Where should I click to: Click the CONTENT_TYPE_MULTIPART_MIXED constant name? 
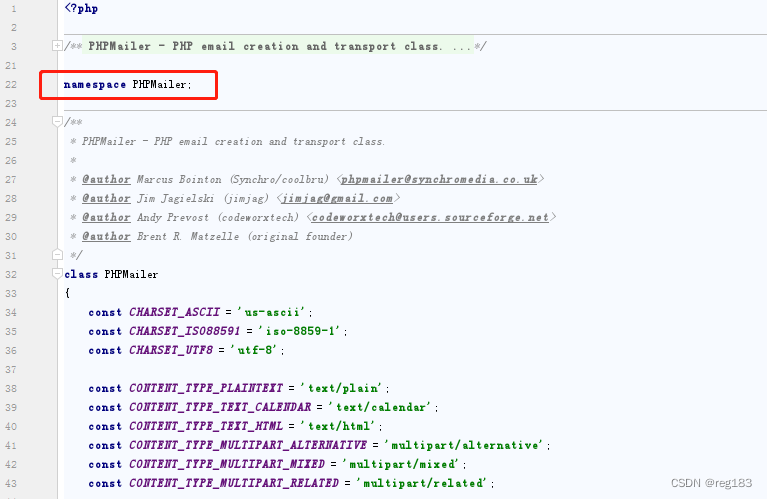click(227, 465)
